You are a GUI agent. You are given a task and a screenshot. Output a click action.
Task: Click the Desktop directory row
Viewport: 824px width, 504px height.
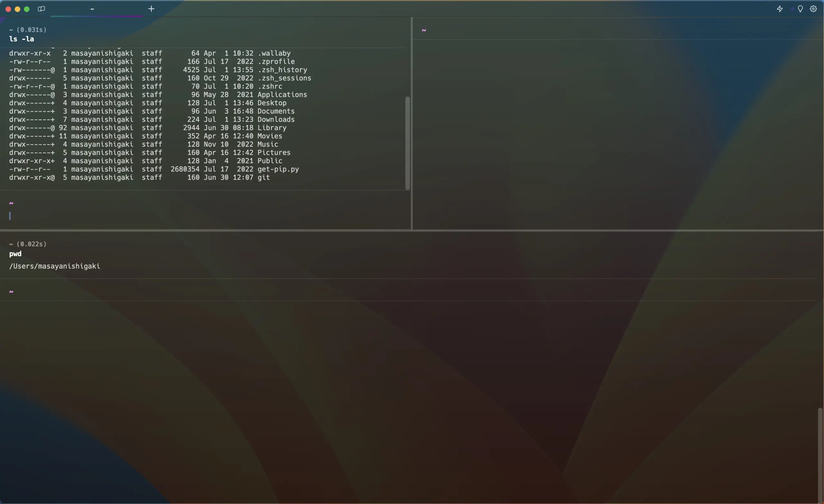point(148,103)
